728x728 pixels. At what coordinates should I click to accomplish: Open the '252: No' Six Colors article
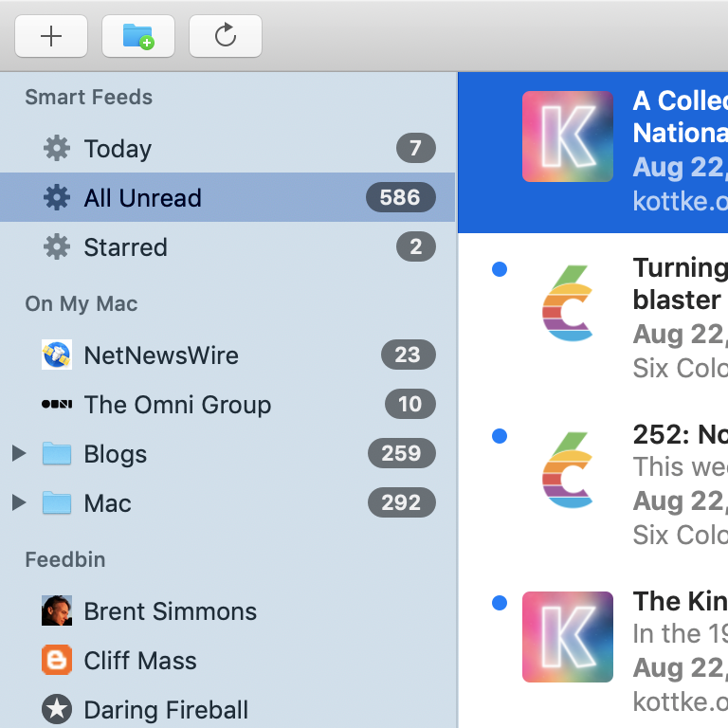click(679, 435)
